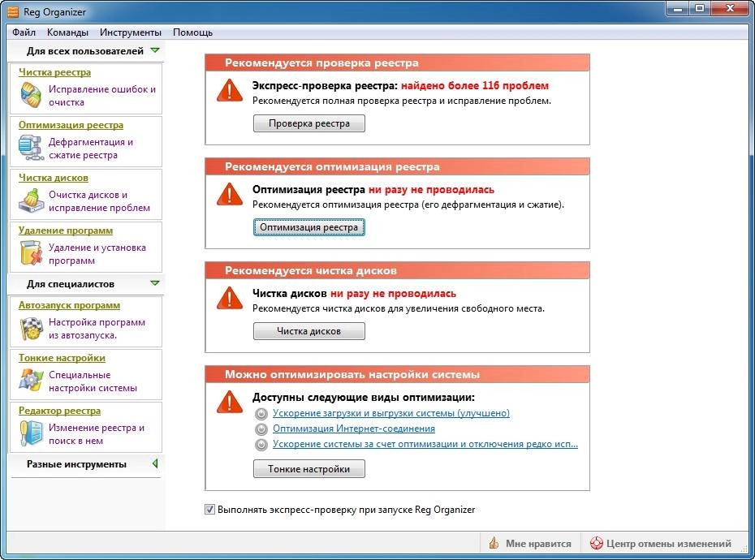Minimize the Reg Organizer window
755x560 pixels.
(678, 9)
